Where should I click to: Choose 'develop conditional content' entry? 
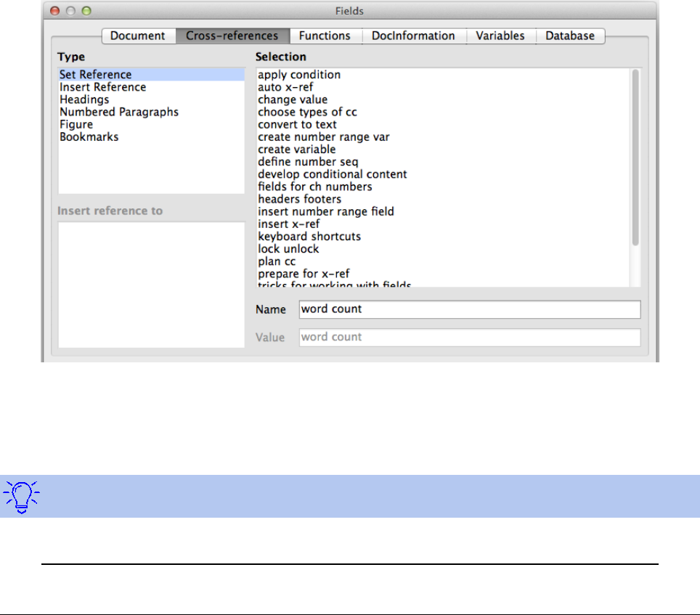pyautogui.click(x=442, y=174)
